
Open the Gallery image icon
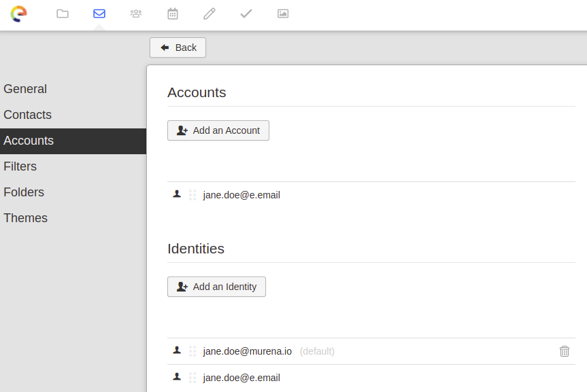point(282,13)
